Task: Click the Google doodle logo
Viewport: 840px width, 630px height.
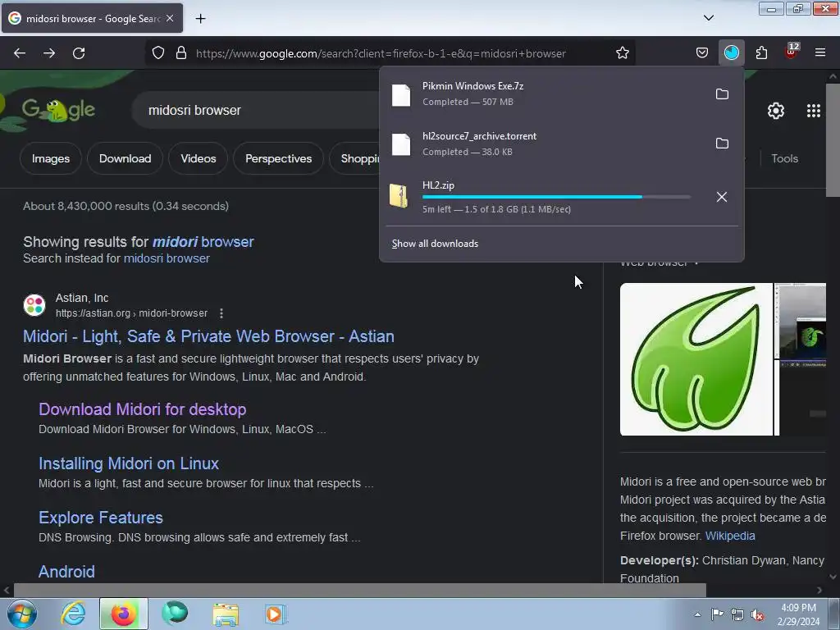Action: [58, 111]
